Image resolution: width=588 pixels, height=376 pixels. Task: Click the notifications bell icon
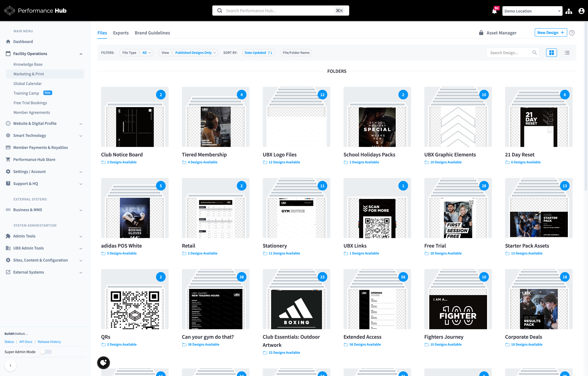coord(494,11)
